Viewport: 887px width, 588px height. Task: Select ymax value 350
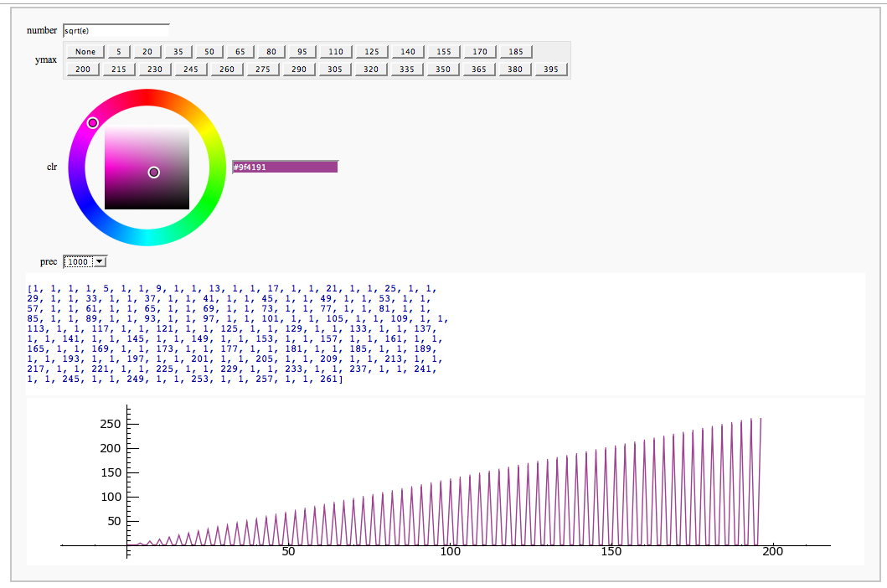click(x=442, y=70)
